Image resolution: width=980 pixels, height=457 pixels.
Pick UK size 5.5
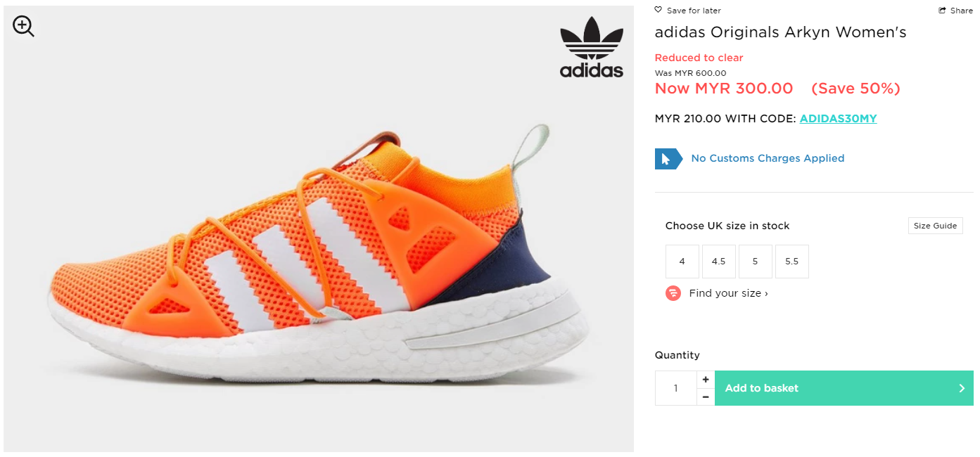click(x=791, y=262)
